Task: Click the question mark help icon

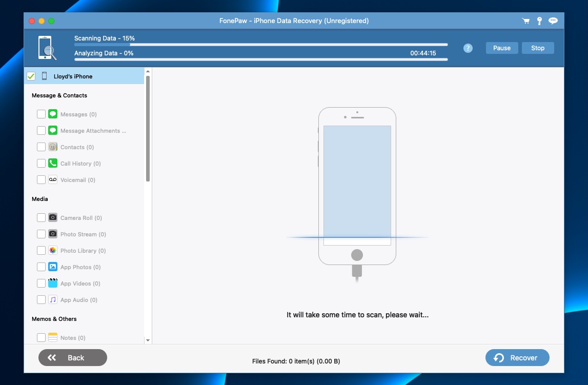Action: point(468,48)
